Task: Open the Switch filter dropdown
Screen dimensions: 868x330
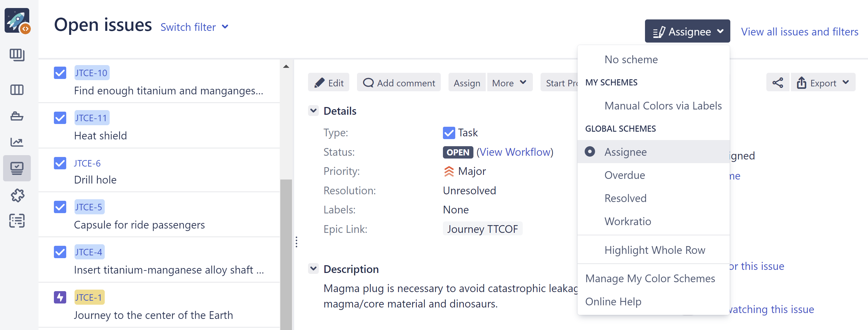Action: pos(195,27)
